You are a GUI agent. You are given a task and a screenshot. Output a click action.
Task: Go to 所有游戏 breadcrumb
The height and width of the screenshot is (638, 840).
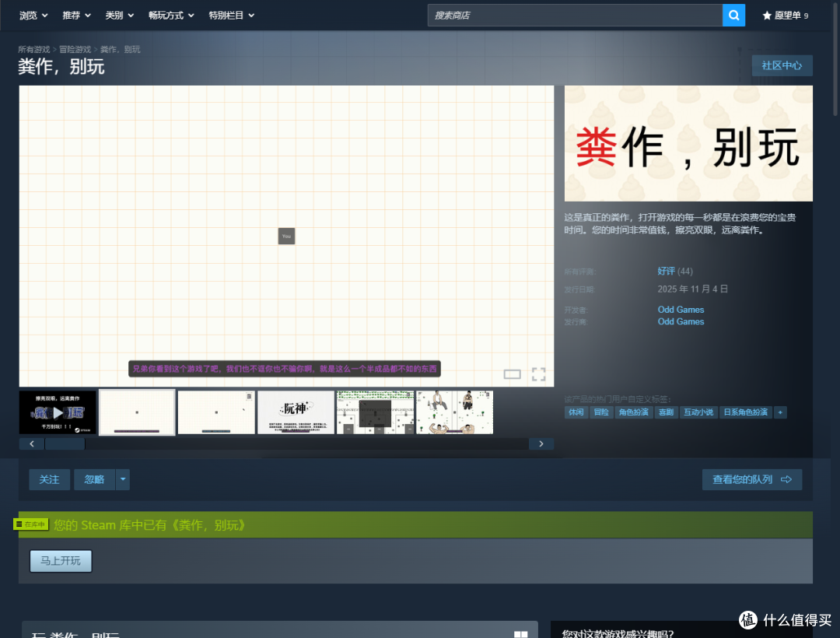pyautogui.click(x=33, y=49)
